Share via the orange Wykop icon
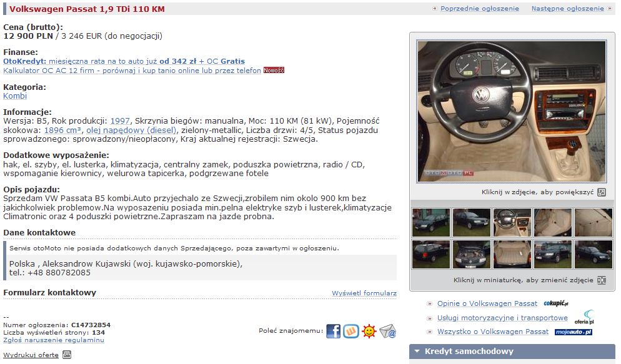 click(x=351, y=331)
